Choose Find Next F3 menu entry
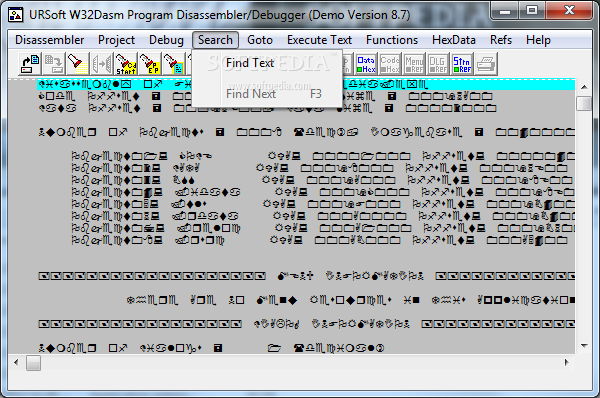Screen dimensions: 600x398 click(x=267, y=94)
